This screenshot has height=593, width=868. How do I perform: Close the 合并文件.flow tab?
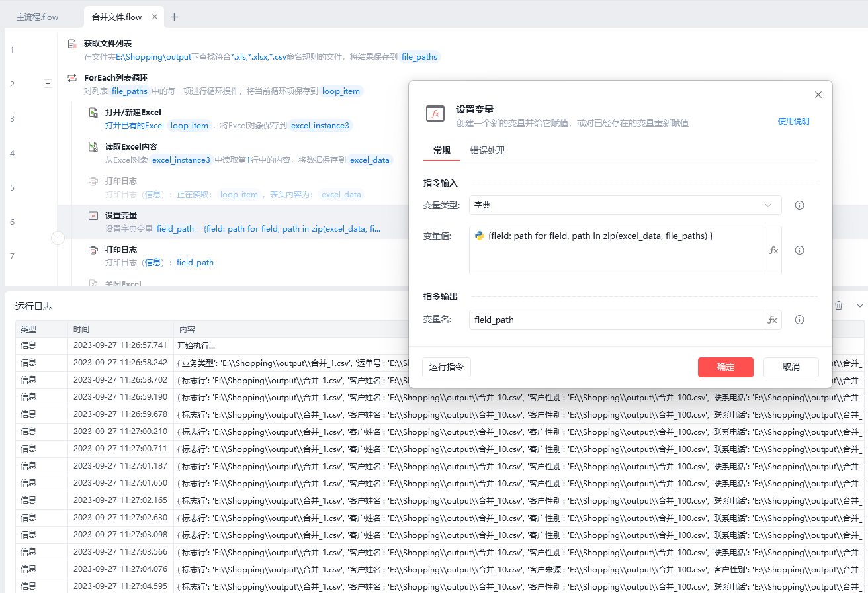155,17
